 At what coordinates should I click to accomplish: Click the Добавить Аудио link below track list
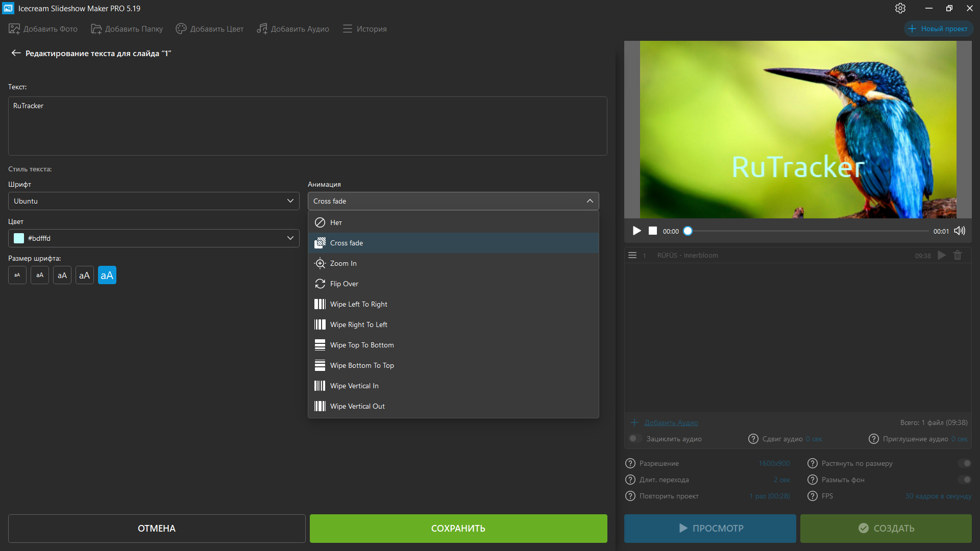671,422
